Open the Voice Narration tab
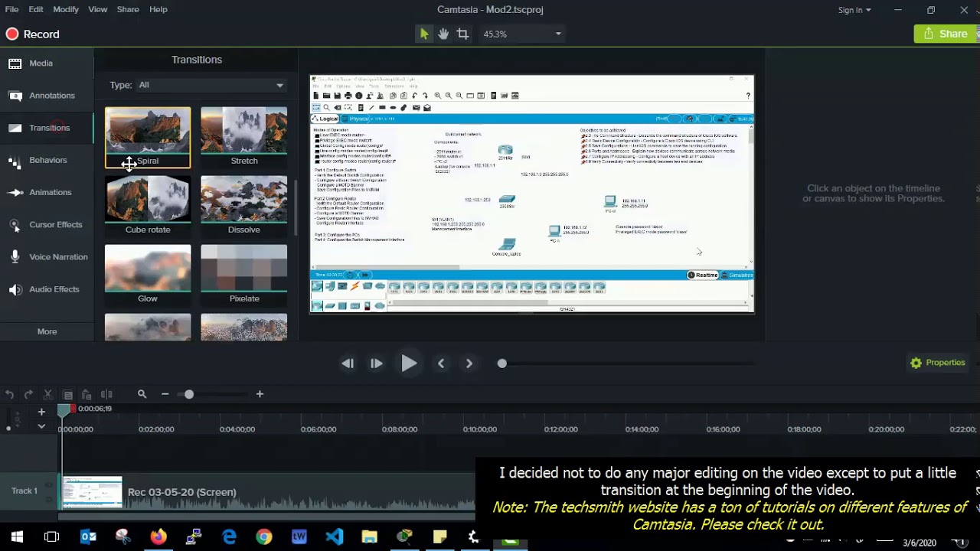This screenshot has width=980, height=551. pyautogui.click(x=47, y=257)
